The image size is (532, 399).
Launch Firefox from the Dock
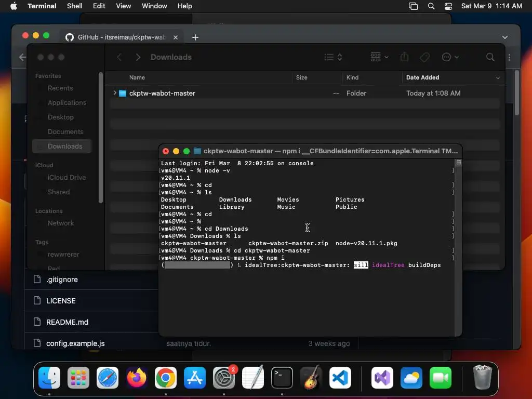pos(137,377)
